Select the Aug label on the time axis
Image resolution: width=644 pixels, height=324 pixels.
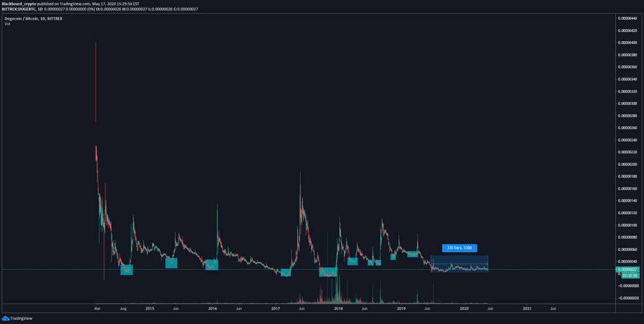click(x=123, y=309)
